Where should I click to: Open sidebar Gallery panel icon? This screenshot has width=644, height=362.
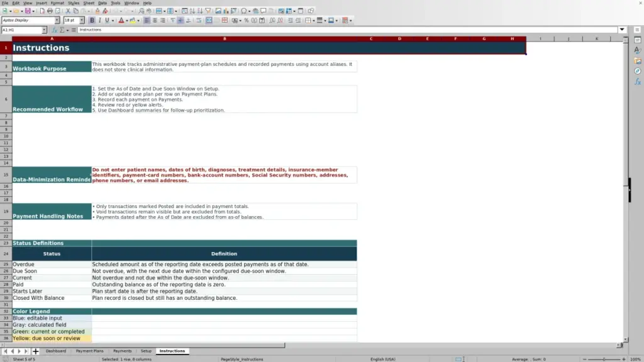(x=638, y=61)
